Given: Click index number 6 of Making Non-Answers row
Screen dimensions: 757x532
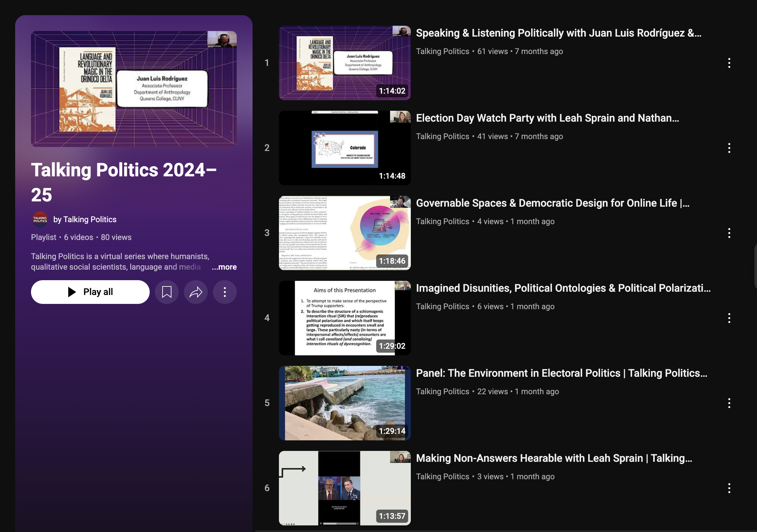Looking at the screenshot, I should pyautogui.click(x=267, y=488).
